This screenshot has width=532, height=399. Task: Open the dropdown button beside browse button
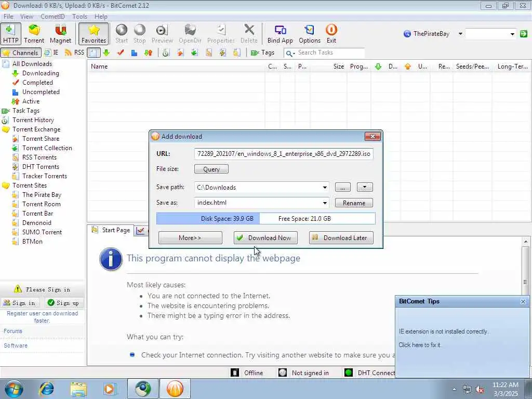click(365, 187)
